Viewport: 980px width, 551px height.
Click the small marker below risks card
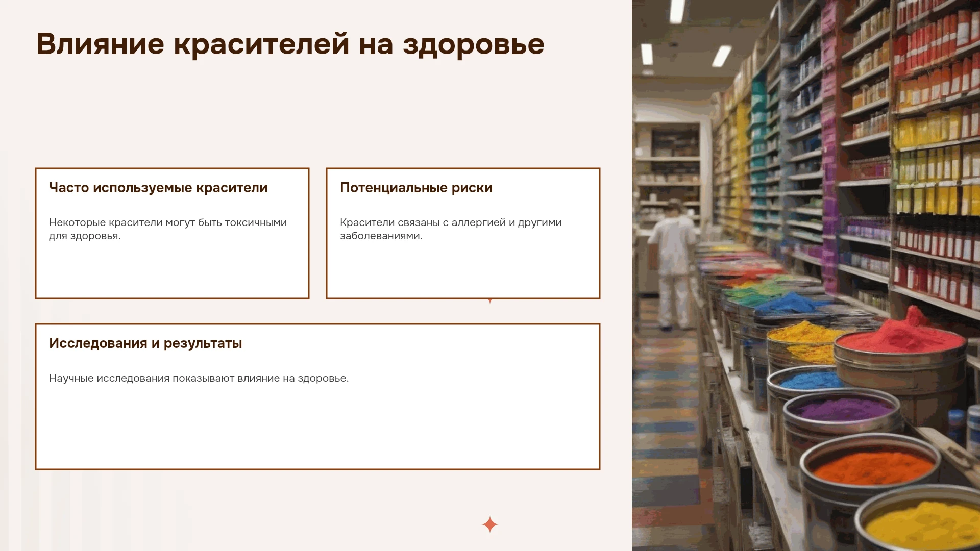click(490, 301)
